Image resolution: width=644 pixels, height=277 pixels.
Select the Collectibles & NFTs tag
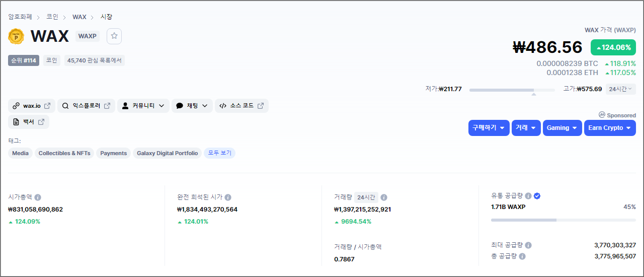64,153
